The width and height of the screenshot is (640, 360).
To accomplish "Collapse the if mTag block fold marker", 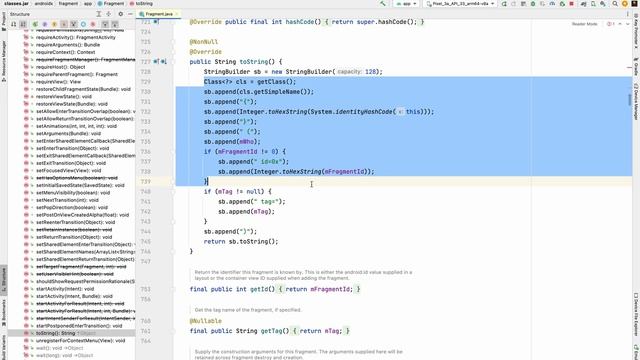I will point(173,191).
